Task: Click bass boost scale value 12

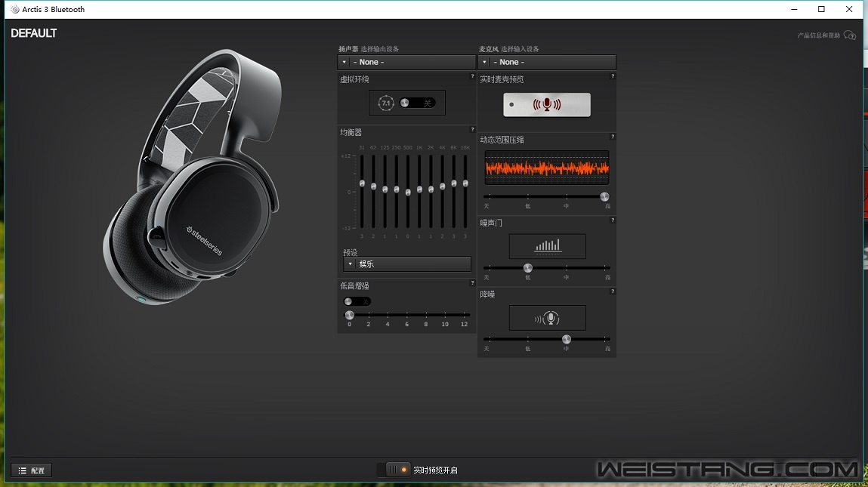Action: click(464, 325)
